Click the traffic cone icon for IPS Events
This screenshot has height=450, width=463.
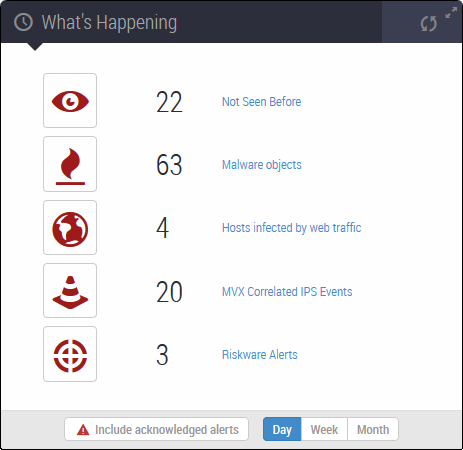pos(70,291)
